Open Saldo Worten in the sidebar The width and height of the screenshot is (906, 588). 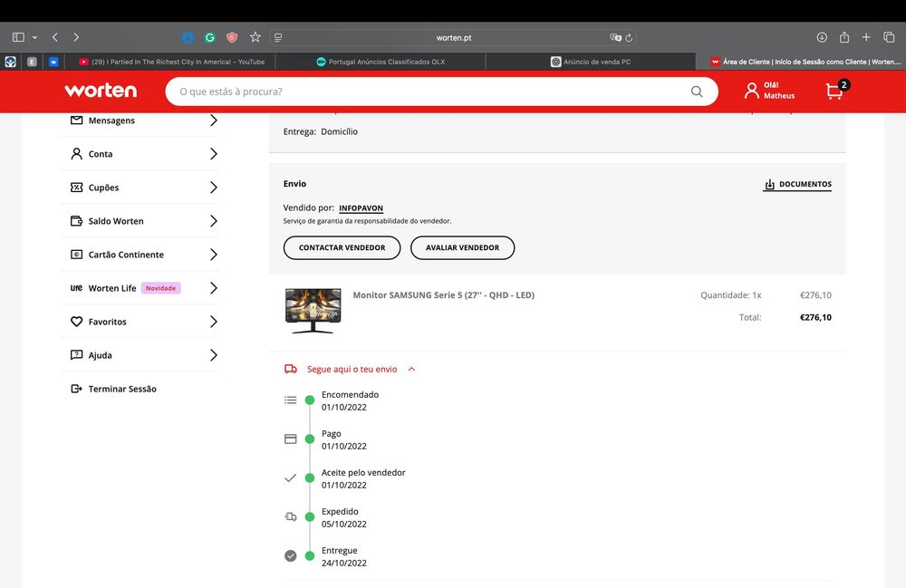[x=116, y=221]
